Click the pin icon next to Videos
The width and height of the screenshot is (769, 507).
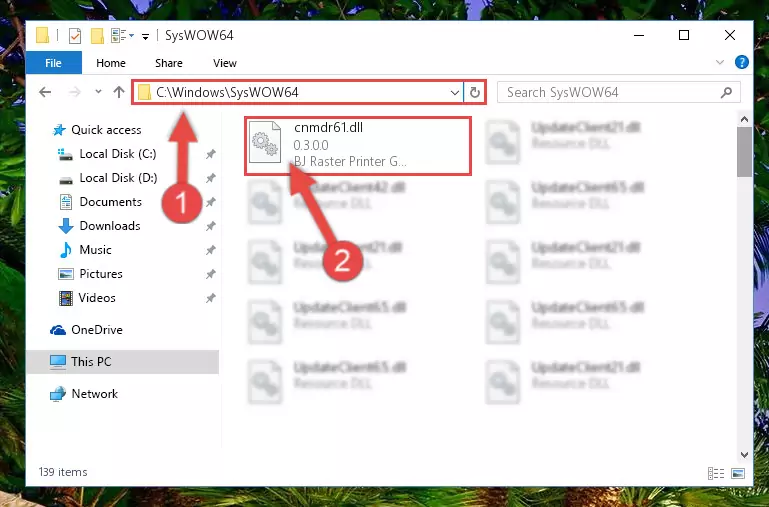tap(210, 298)
